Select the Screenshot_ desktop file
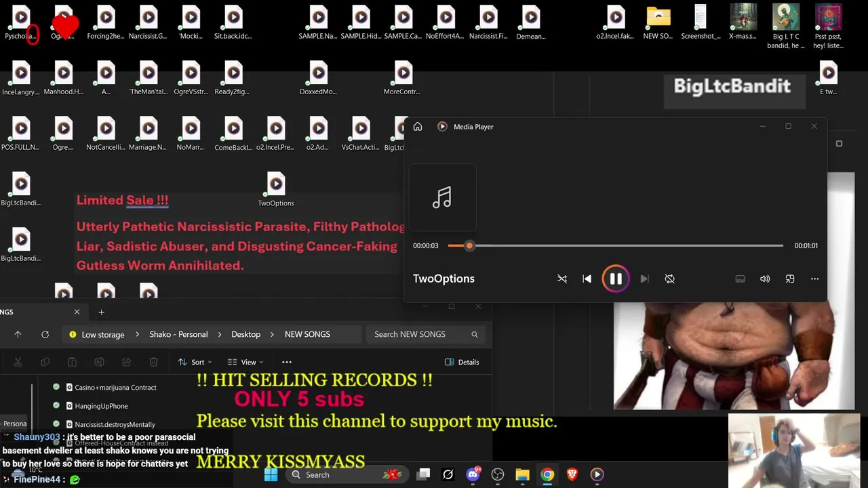 pyautogui.click(x=701, y=22)
